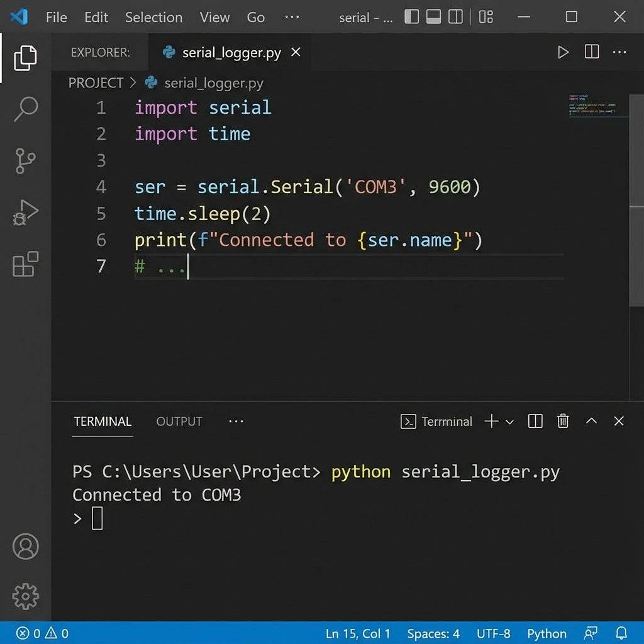Toggle the Explorer view in the activity bar
This screenshot has height=644, width=644.
tap(25, 57)
